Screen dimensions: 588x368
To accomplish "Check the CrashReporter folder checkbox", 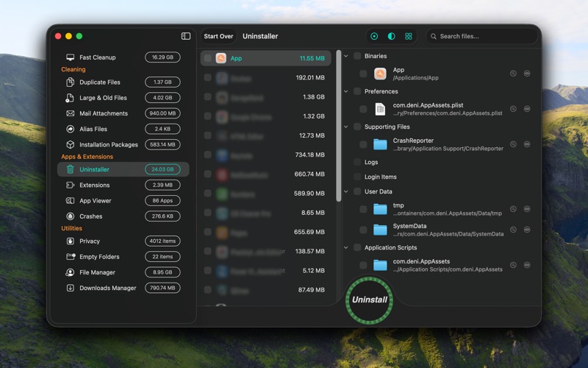I will click(x=363, y=144).
